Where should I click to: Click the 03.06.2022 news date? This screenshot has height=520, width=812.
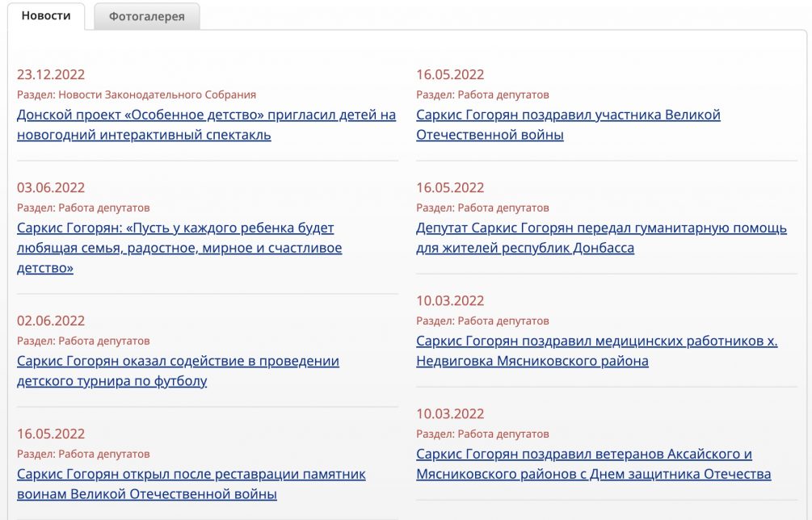51,188
